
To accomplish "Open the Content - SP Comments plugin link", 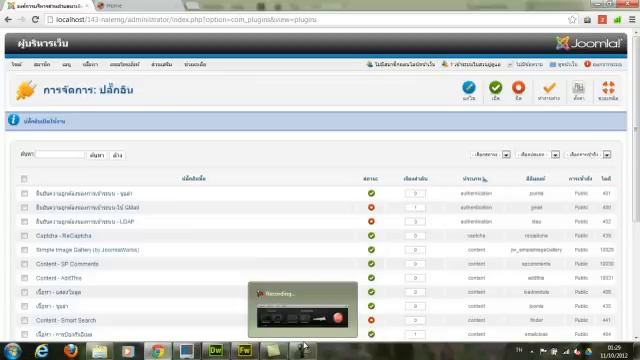I will (67, 264).
